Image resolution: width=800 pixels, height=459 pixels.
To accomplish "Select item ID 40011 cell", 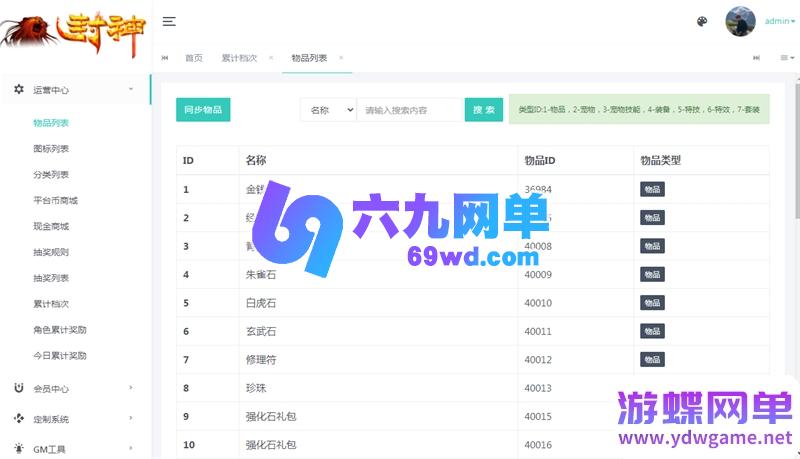I will pos(576,331).
